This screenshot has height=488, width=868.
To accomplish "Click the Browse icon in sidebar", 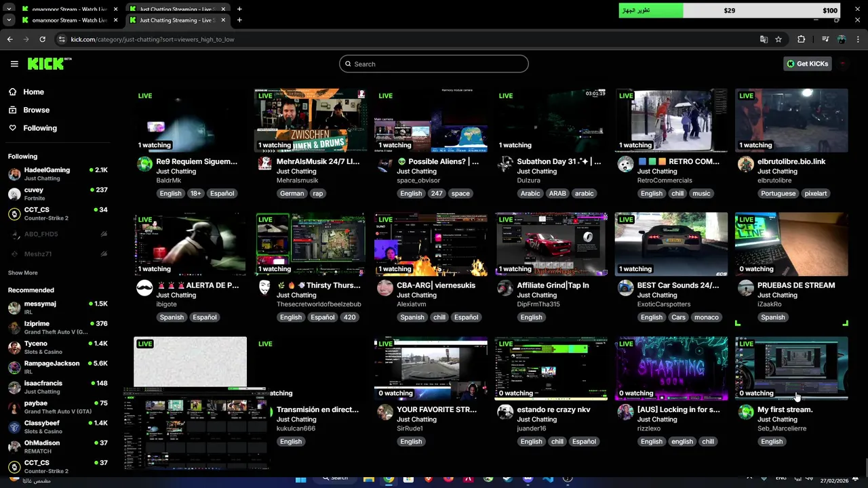I will (x=12, y=110).
